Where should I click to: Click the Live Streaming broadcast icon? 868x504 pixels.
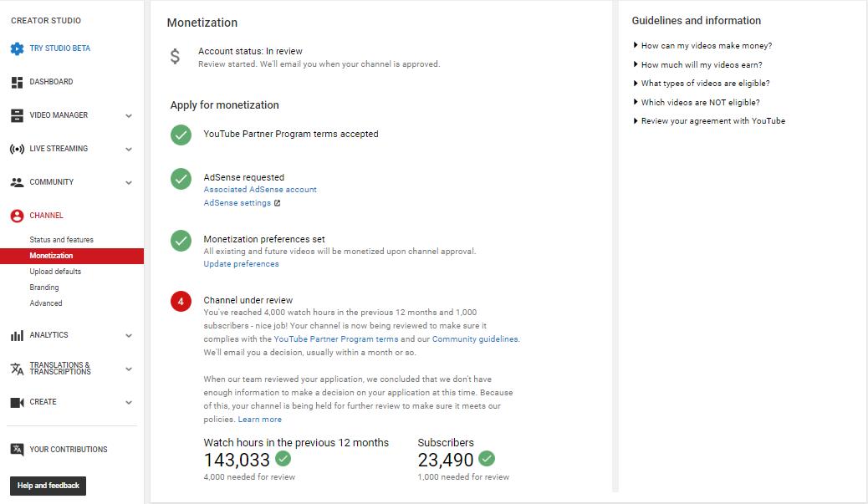18,149
